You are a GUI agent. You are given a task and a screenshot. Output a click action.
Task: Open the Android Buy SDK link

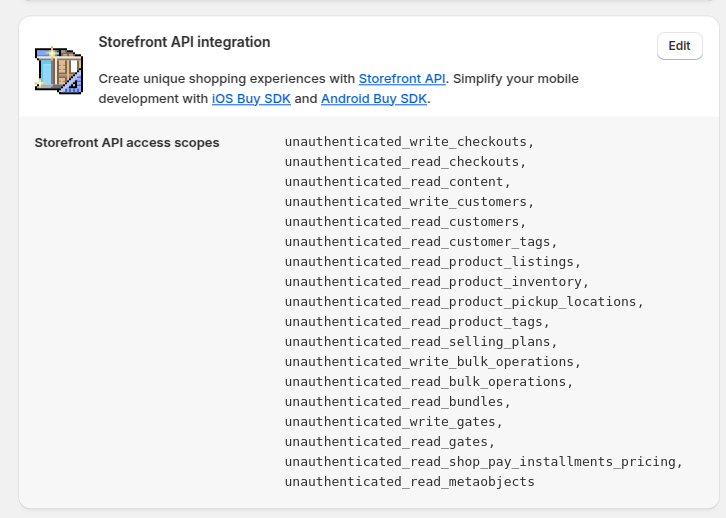pyautogui.click(x=374, y=99)
